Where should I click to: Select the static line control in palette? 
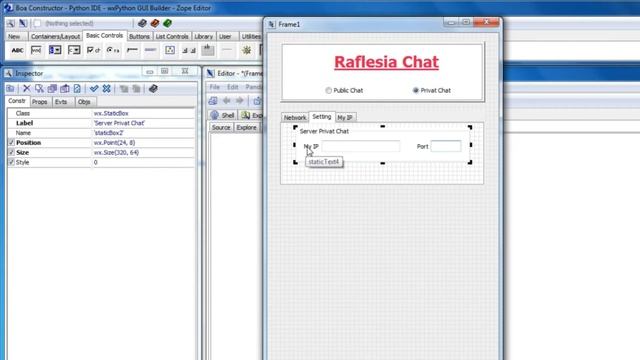click(227, 50)
